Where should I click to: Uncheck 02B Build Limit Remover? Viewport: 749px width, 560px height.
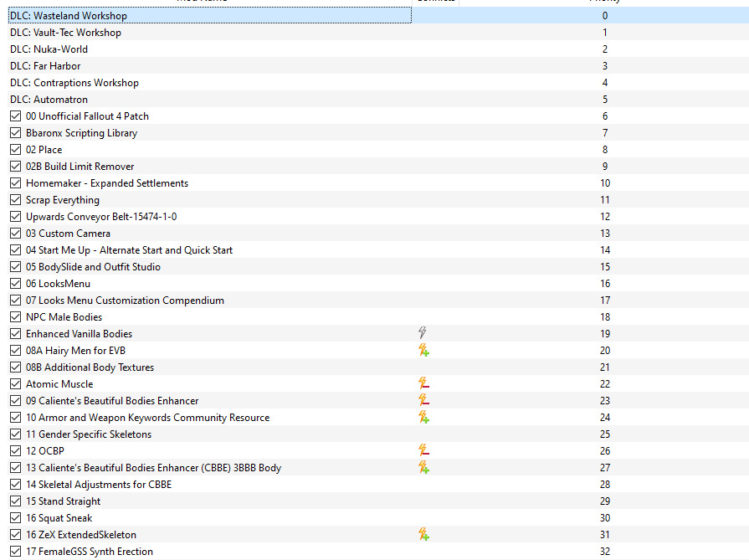coord(15,167)
